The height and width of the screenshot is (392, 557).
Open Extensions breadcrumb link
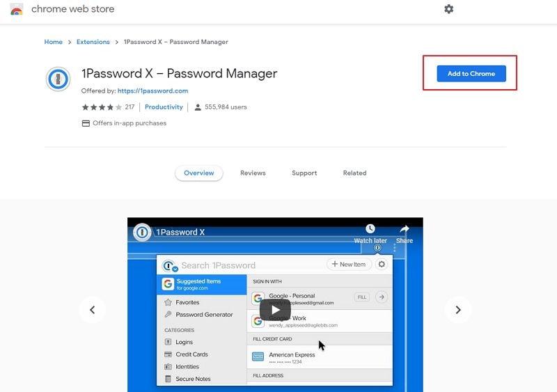tap(93, 42)
